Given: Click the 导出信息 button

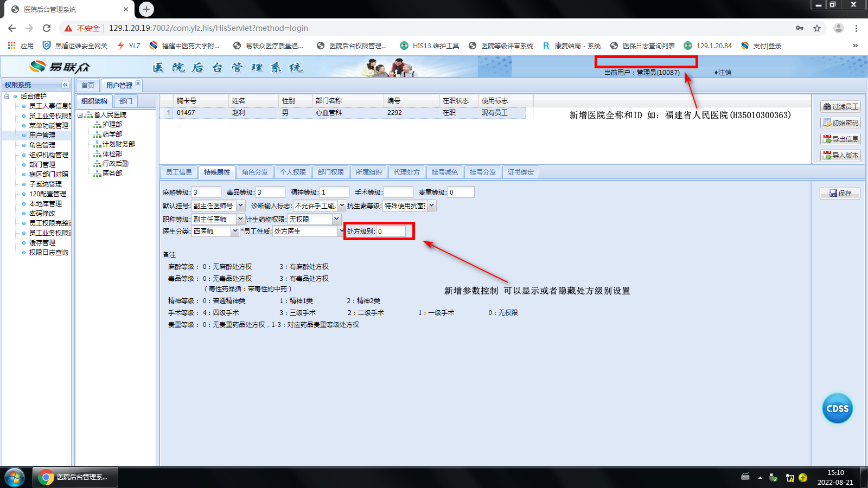Looking at the screenshot, I should point(840,139).
